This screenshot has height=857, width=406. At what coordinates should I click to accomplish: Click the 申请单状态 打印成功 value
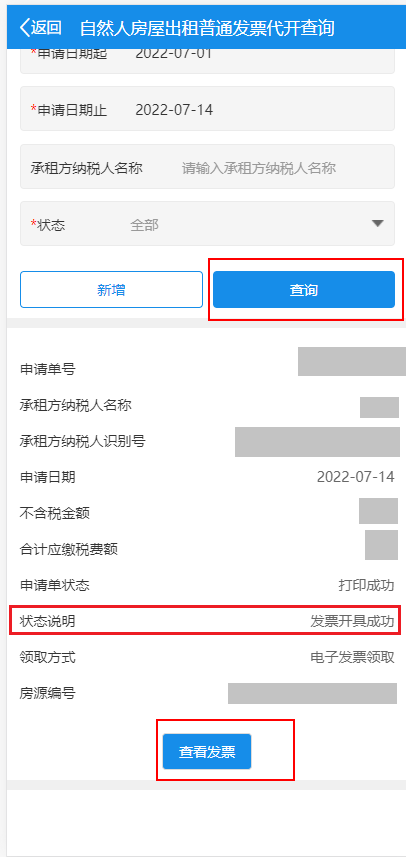coord(366,585)
